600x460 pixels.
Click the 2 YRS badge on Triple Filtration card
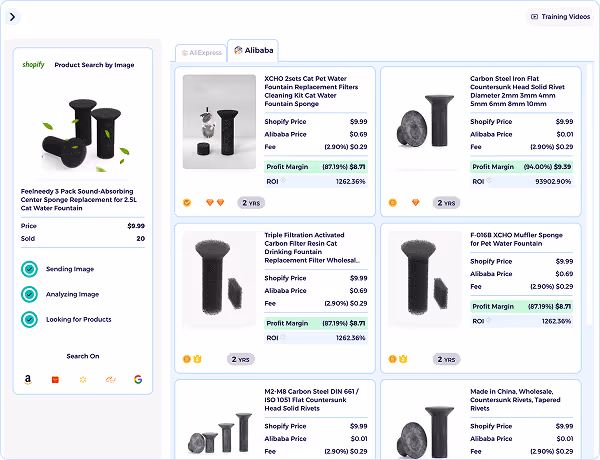point(241,359)
